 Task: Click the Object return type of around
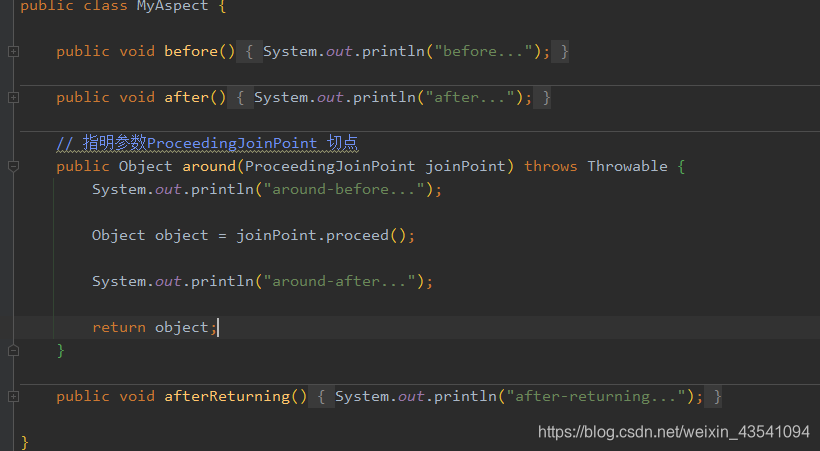145,166
